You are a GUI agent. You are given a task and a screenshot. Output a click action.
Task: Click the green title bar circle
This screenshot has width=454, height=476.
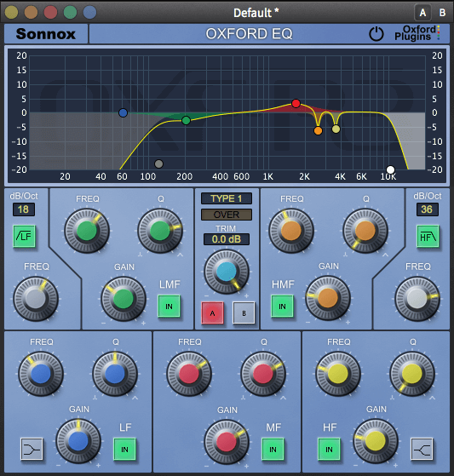point(70,13)
